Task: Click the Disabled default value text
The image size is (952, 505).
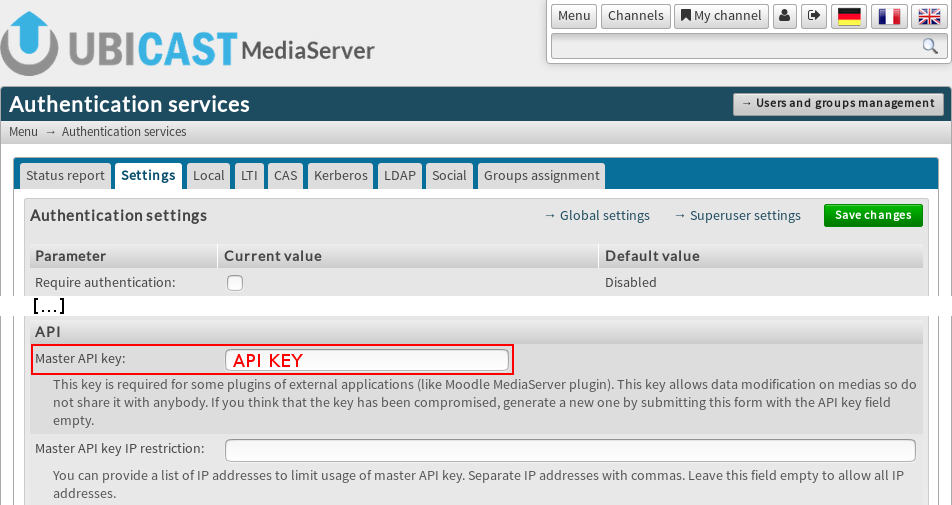Action: 630,283
